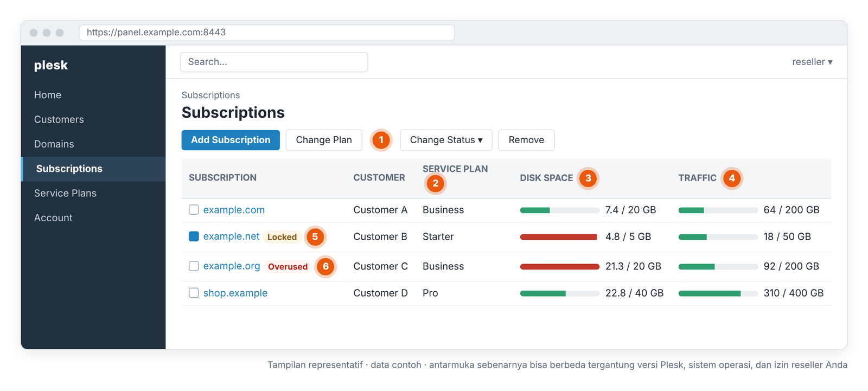Click the example.net traffic usage bar
The image size is (868, 391).
tap(718, 237)
